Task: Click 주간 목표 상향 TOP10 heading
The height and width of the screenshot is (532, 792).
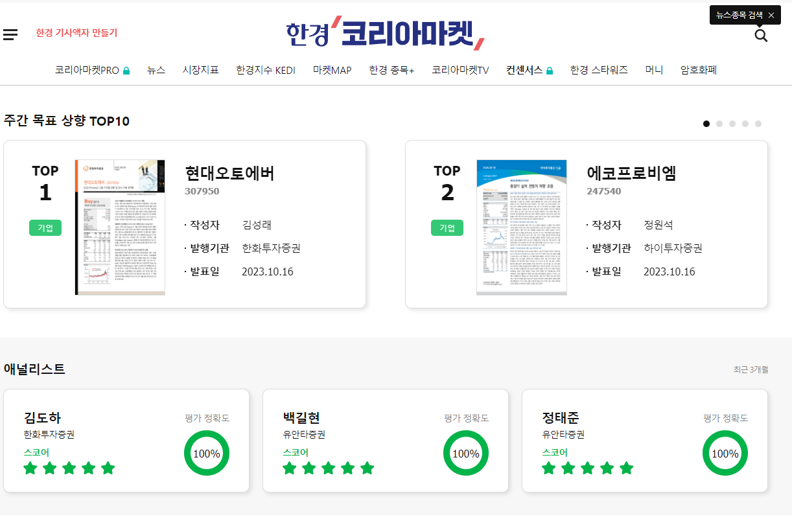Action: (x=67, y=121)
